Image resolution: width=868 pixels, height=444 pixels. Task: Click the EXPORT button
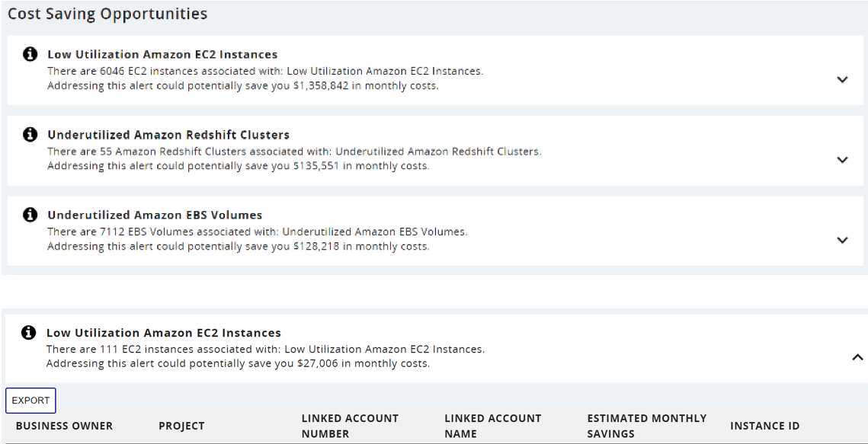click(31, 399)
